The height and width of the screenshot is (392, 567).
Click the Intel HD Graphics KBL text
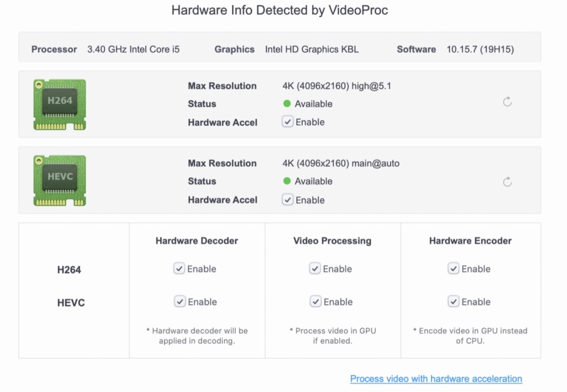pos(311,49)
